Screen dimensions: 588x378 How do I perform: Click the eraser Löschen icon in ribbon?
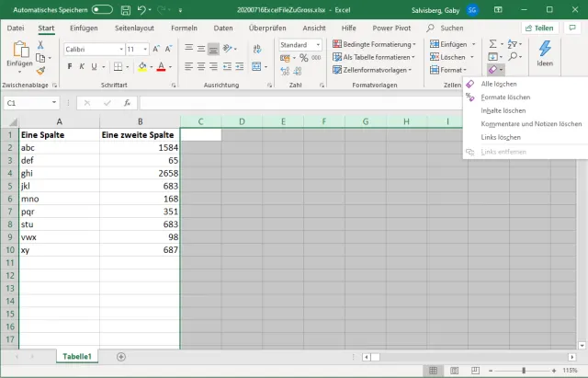(x=493, y=70)
